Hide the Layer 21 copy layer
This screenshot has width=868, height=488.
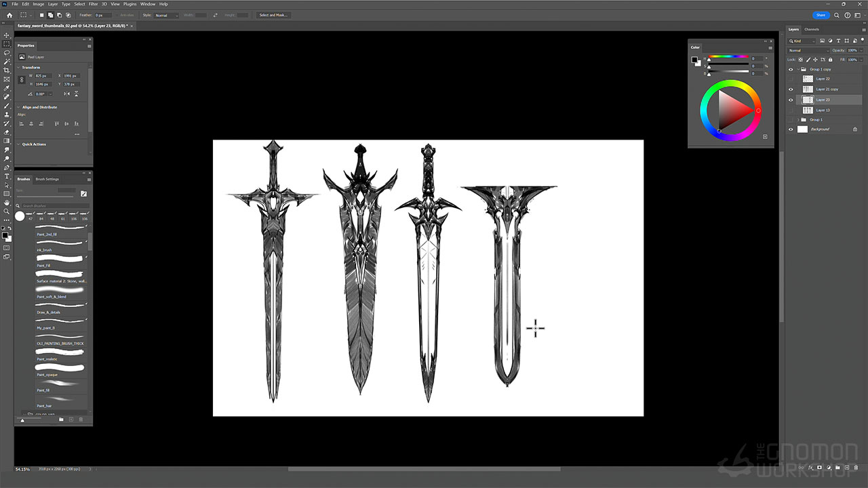click(x=791, y=89)
